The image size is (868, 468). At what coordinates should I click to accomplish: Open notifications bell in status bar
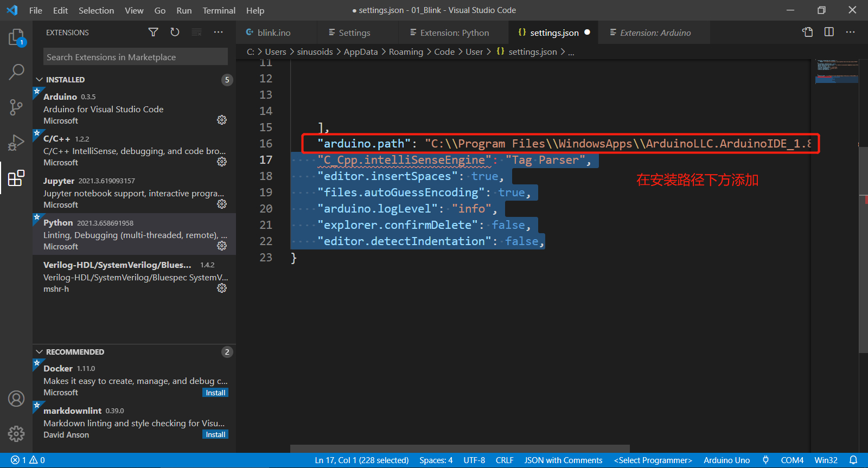[x=853, y=460]
